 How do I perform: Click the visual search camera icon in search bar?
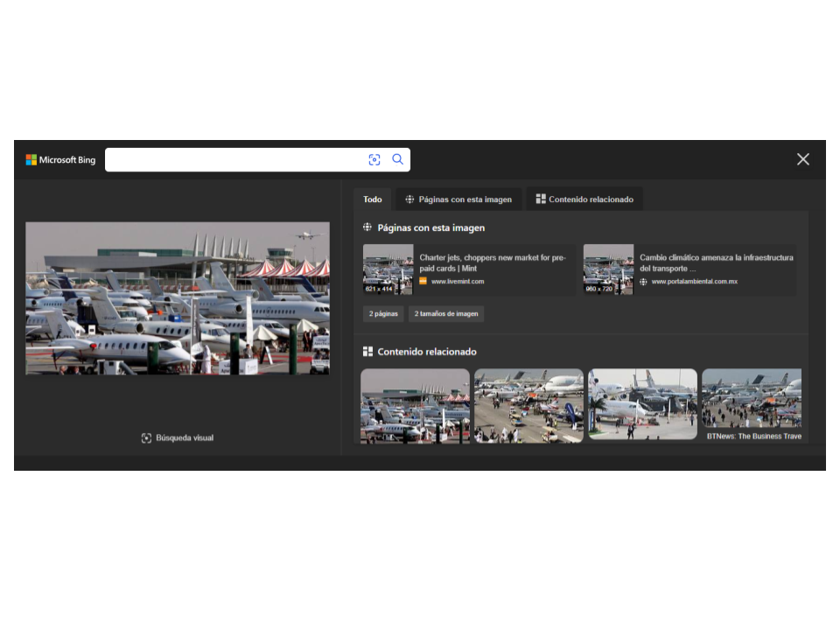[374, 159]
